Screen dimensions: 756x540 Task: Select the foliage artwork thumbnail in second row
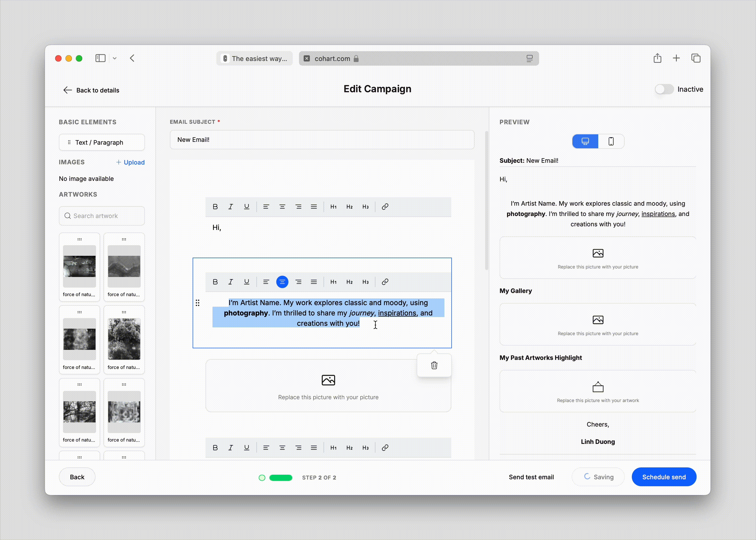click(124, 340)
